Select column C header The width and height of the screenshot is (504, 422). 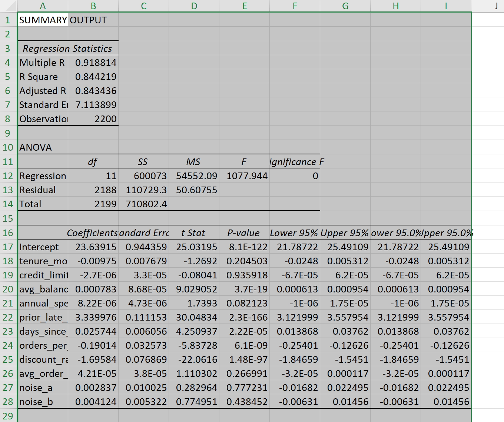pyautogui.click(x=144, y=6)
